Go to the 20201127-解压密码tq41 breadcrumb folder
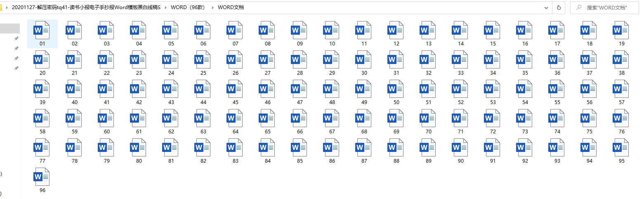 86,7
